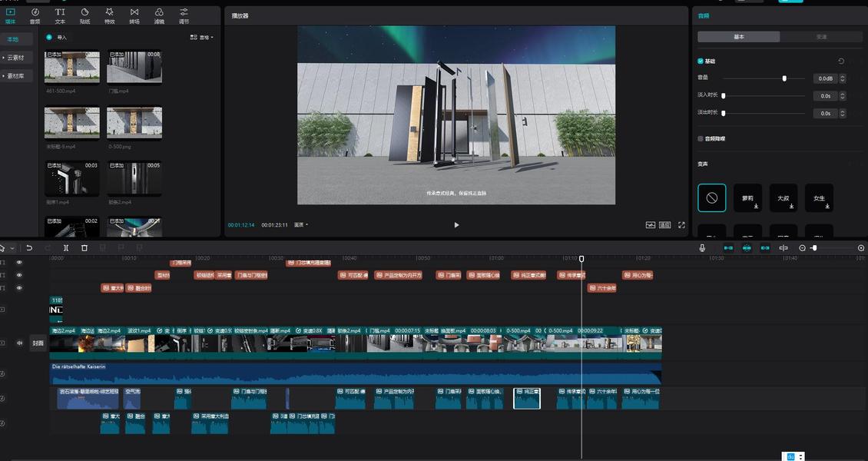Toggle auto snapping in timeline
The image size is (868, 461).
(746, 248)
